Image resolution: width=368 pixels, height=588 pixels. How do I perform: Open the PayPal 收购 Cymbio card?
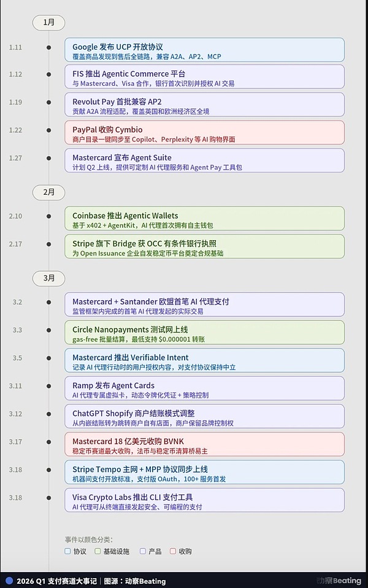pyautogui.click(x=204, y=133)
